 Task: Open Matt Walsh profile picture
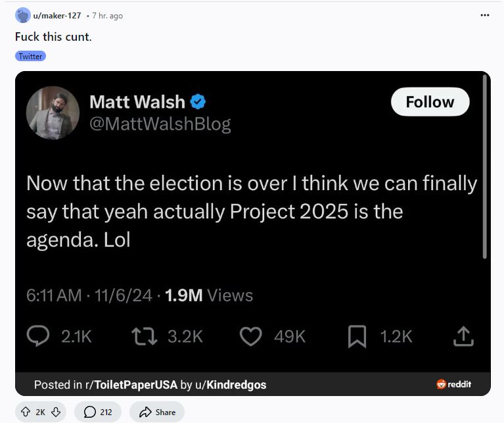(x=53, y=112)
